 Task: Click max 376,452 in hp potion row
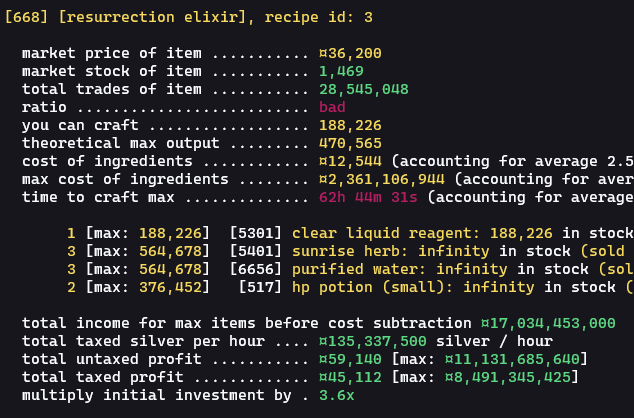pos(170,287)
